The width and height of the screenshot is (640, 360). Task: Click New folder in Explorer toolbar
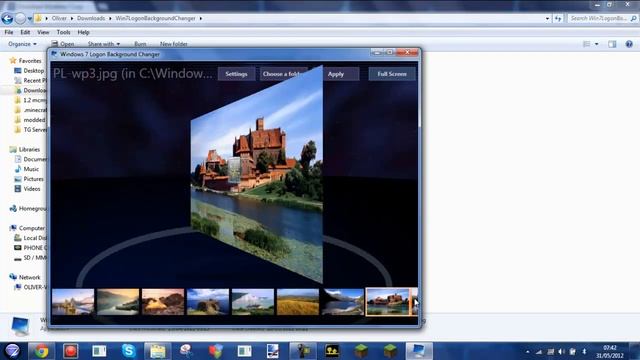pos(173,44)
